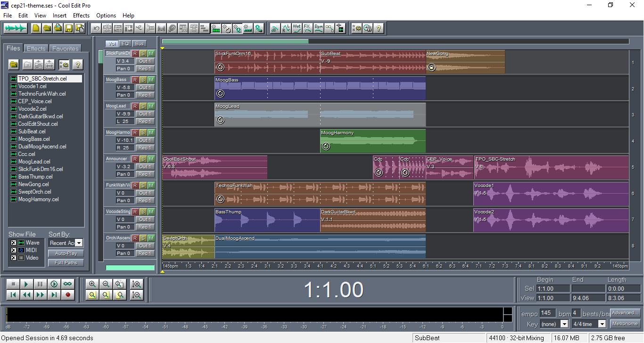Click the Advanced tempo button

tap(625, 313)
